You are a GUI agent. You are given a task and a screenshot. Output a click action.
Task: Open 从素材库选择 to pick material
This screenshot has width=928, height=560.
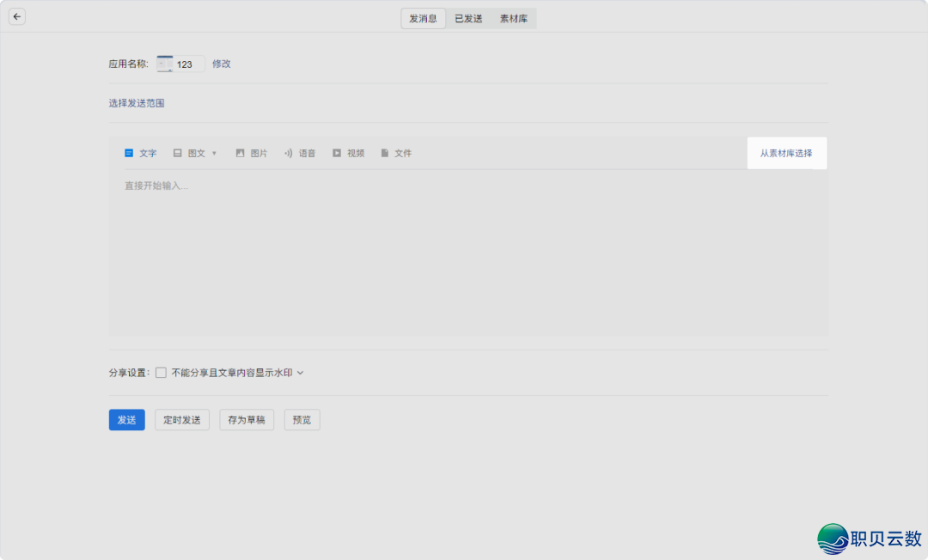point(786,152)
